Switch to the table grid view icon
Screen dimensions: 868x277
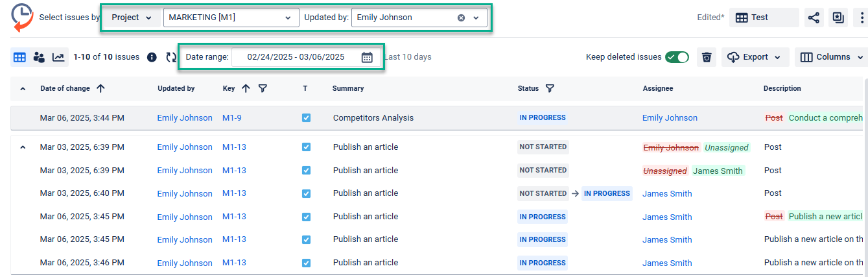[19, 57]
